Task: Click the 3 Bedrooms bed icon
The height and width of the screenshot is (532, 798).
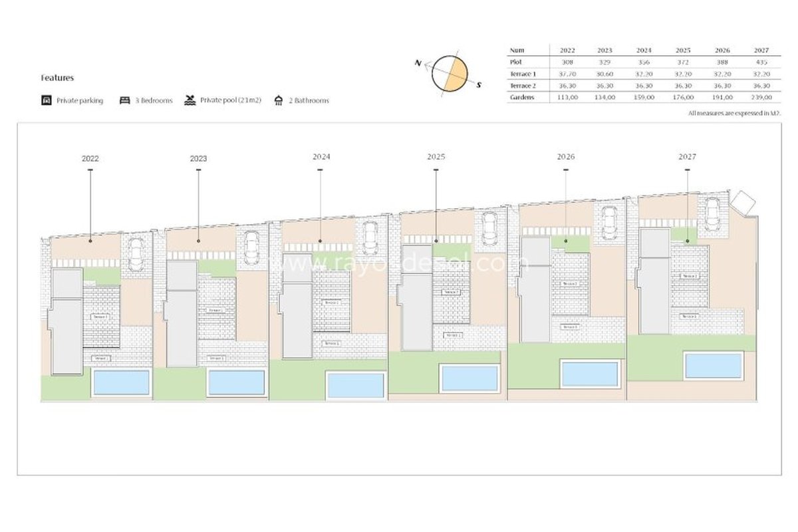Action: click(124, 100)
